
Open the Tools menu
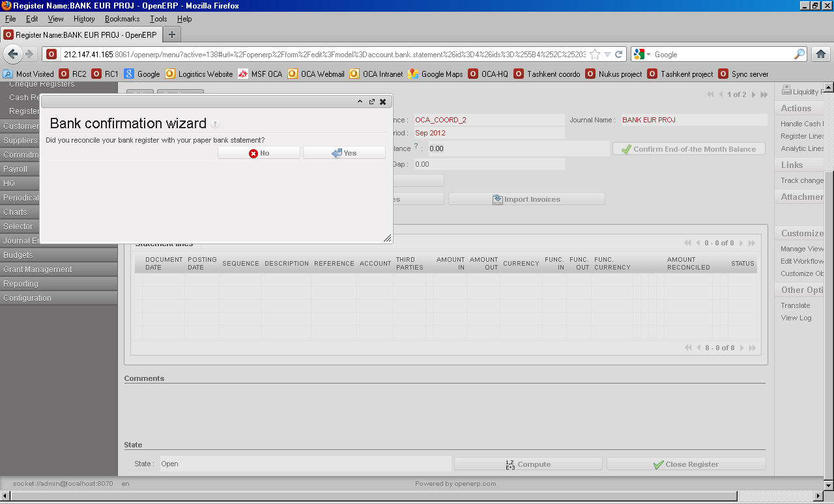click(x=158, y=19)
